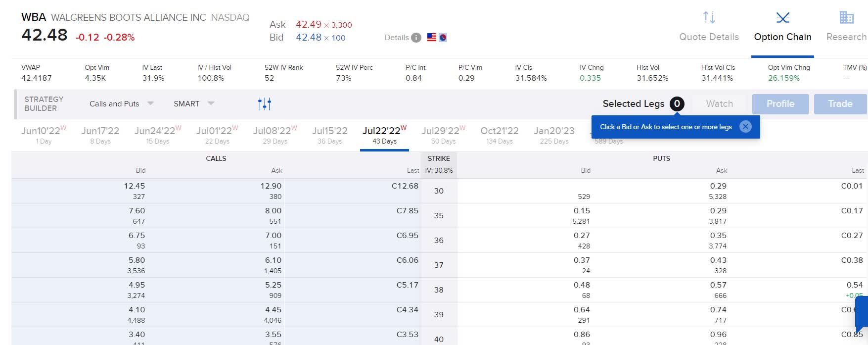Screen dimensions: 868x345
Task: Select put ask 0.57 at strike 38
Action: click(x=718, y=285)
